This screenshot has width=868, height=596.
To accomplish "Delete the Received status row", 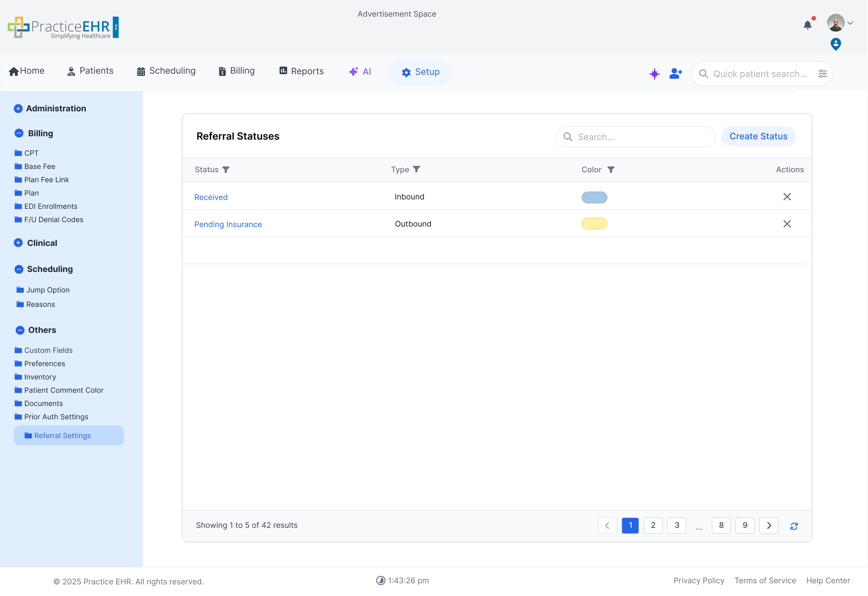I will click(787, 197).
